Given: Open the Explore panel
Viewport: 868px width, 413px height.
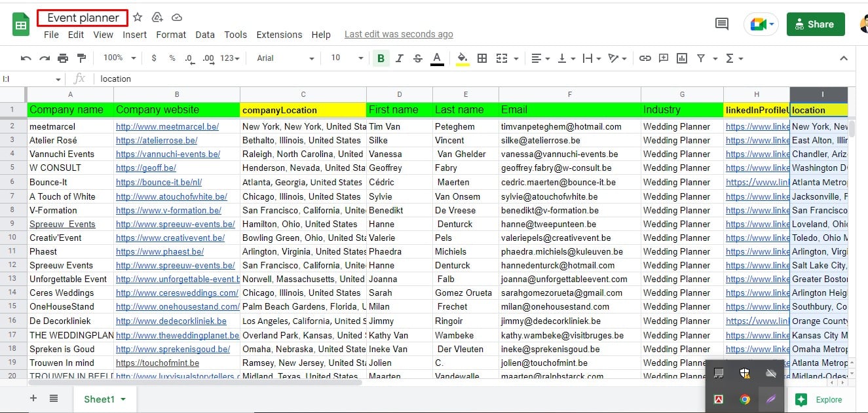Looking at the screenshot, I should click(x=818, y=399).
